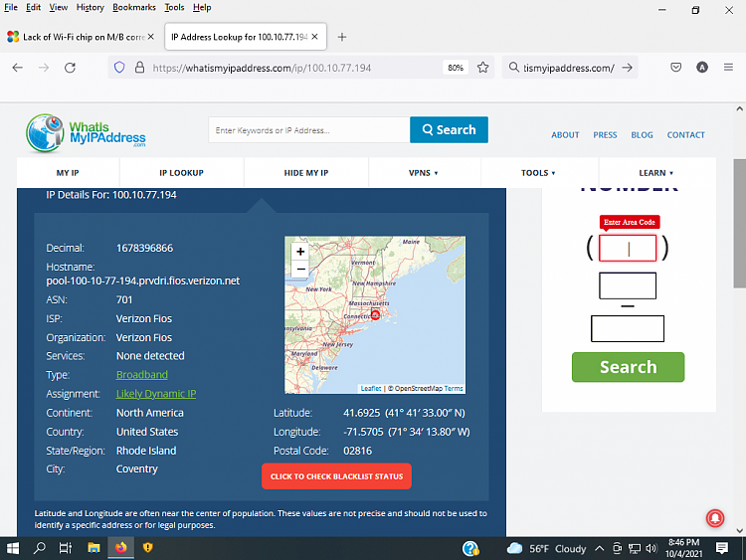Screen dimensions: 746x560
Task: Click the 'Enter Keywords or IP Address' field
Action: pyautogui.click(x=308, y=130)
